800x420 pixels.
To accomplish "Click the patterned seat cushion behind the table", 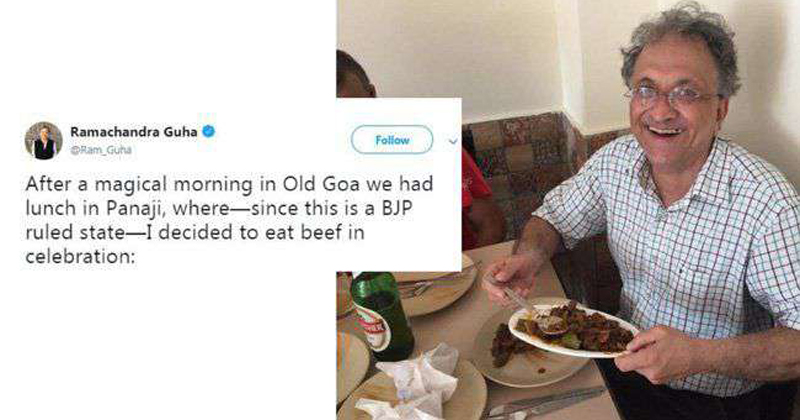I will tap(520, 163).
